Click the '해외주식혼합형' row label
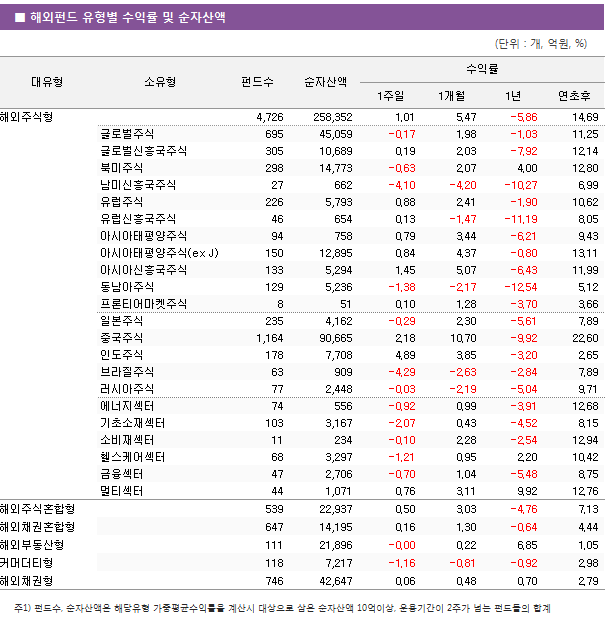This screenshot has height=622, width=606. 37,509
